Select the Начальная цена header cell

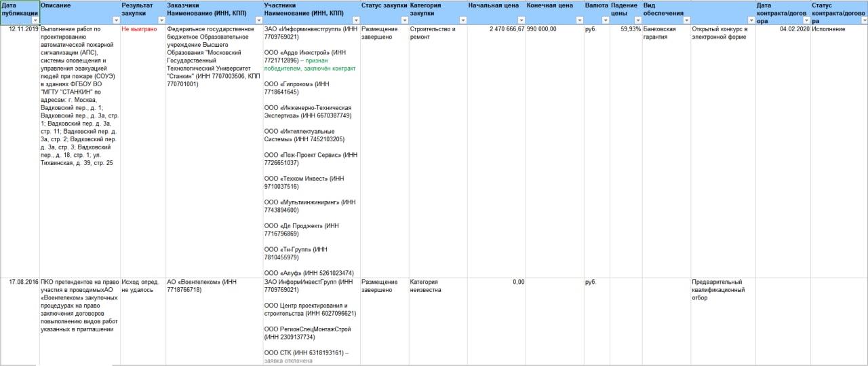pos(496,13)
